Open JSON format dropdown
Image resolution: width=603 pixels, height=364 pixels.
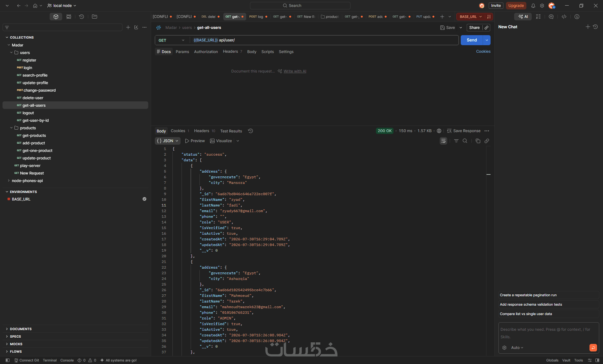pos(168,141)
